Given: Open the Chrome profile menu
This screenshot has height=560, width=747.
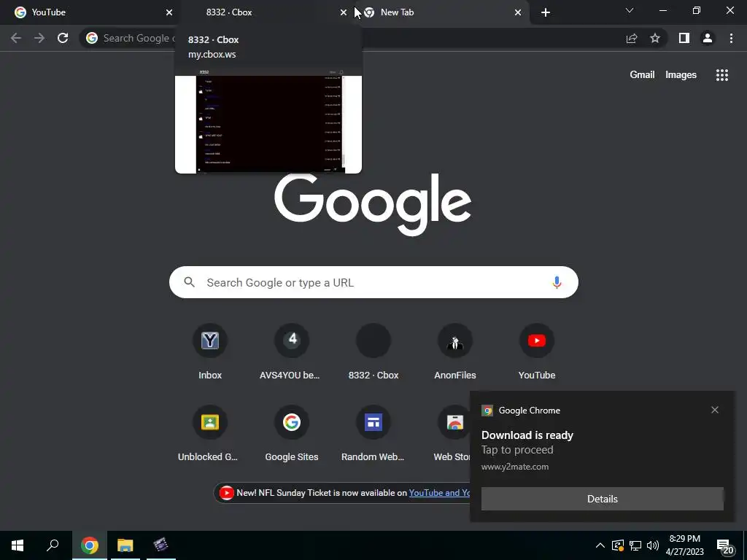Looking at the screenshot, I should coord(708,38).
